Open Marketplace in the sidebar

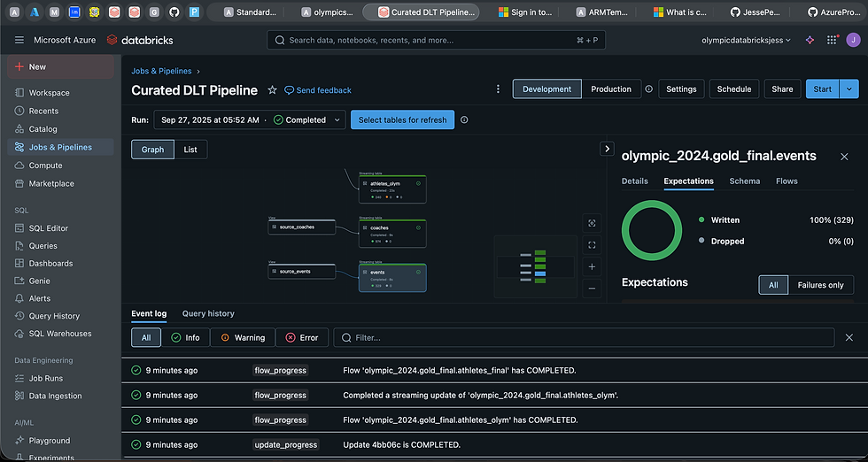pyautogui.click(x=60, y=183)
